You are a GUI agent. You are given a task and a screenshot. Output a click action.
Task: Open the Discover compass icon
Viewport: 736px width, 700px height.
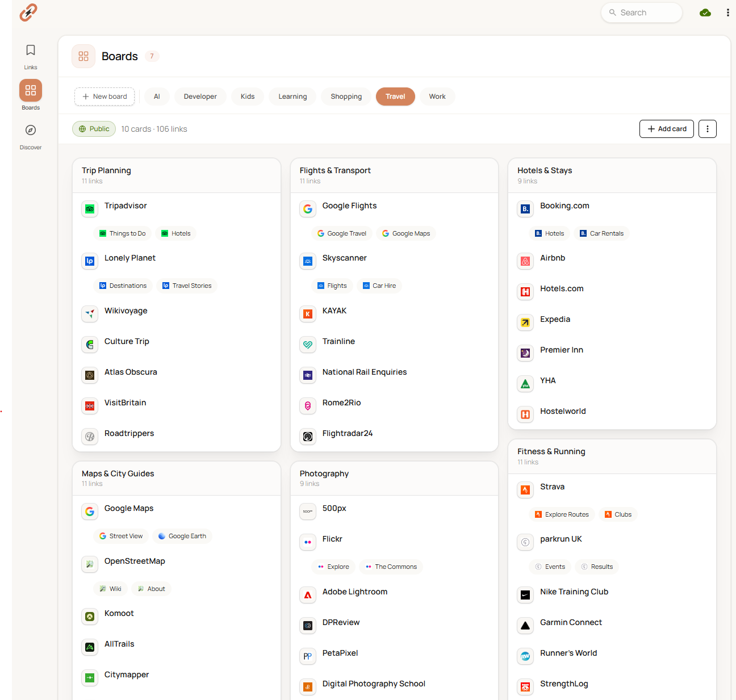[31, 130]
